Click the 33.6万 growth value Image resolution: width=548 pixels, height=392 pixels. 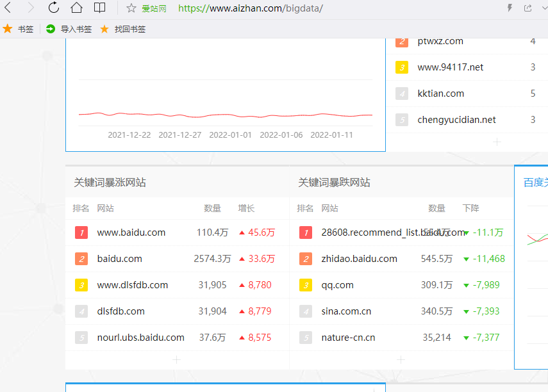click(262, 259)
